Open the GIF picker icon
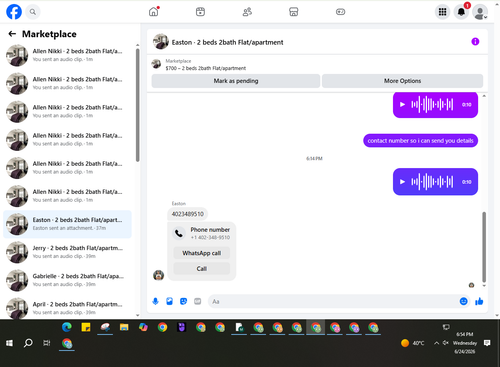 click(x=197, y=301)
